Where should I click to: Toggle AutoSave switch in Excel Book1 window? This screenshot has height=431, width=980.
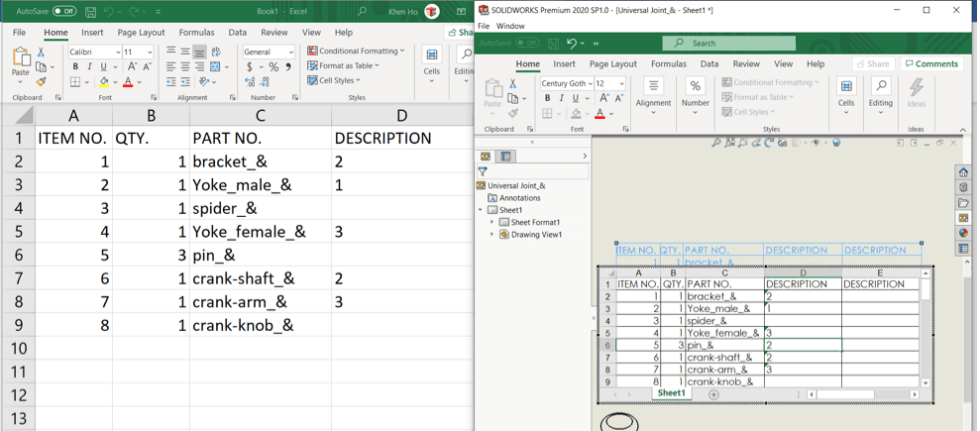[x=65, y=11]
